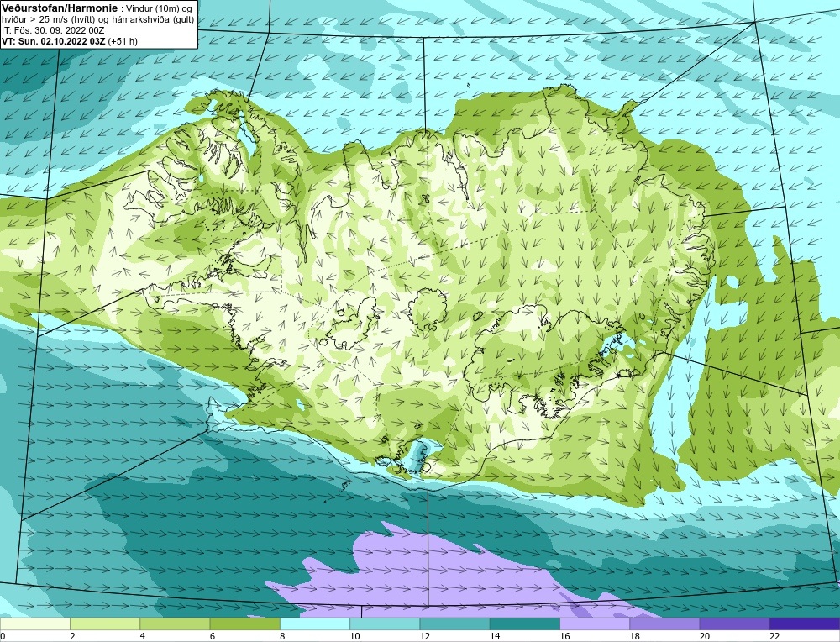Click the legend scale label '16'

click(565, 636)
